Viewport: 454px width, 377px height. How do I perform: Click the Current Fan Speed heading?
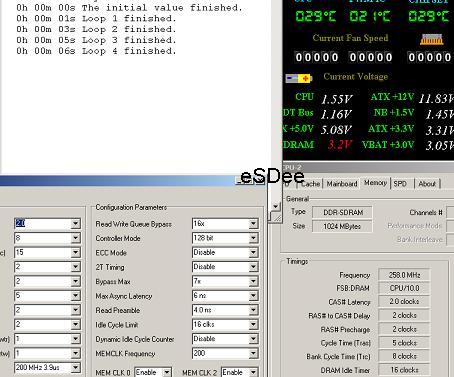pyautogui.click(x=350, y=38)
